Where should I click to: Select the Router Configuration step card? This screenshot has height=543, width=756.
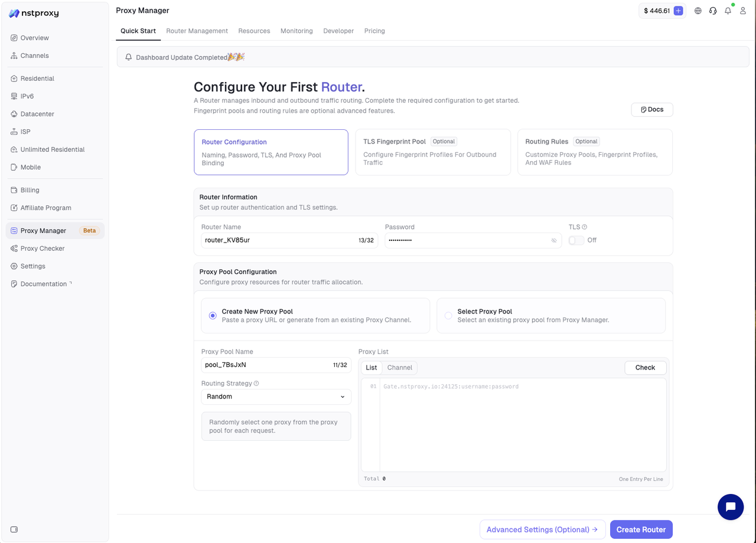pos(271,152)
